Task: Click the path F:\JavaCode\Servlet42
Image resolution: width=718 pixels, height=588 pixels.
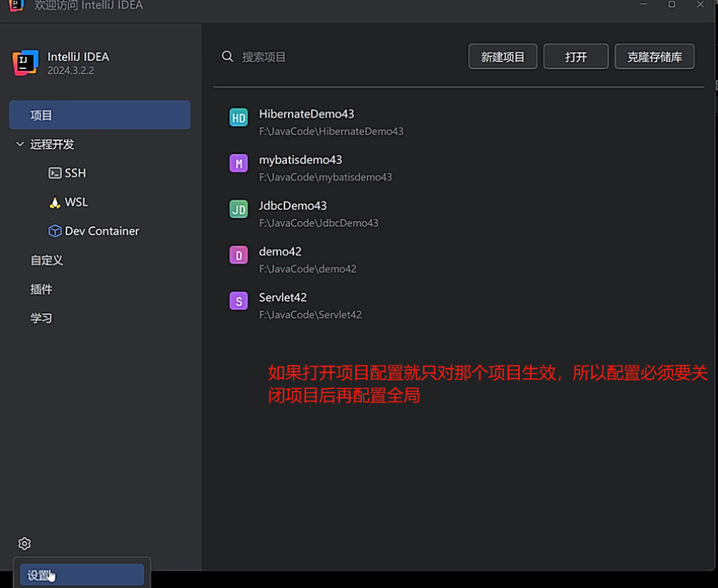Action: point(311,314)
